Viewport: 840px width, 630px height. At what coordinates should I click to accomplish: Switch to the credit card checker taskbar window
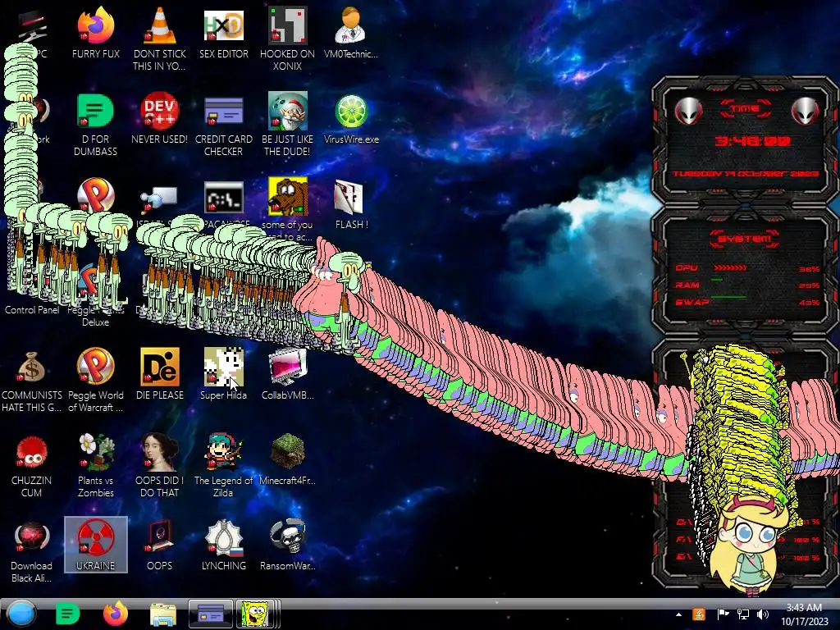pyautogui.click(x=211, y=614)
